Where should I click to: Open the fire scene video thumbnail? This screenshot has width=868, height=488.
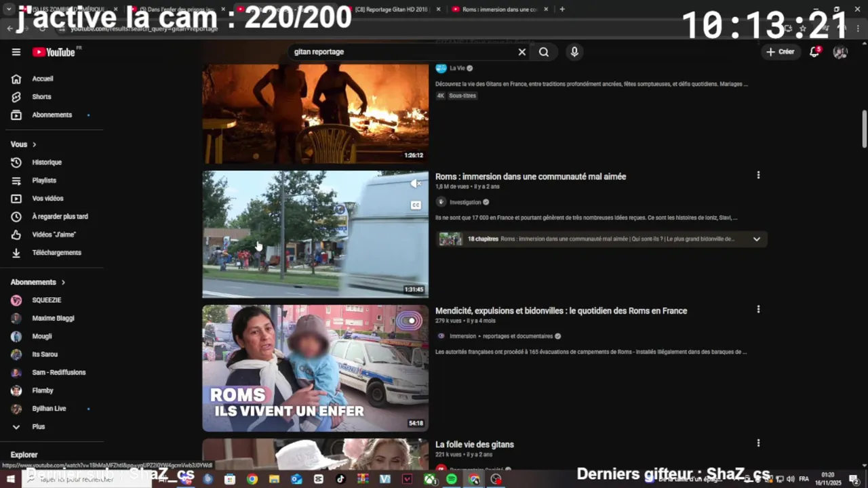coord(315,113)
